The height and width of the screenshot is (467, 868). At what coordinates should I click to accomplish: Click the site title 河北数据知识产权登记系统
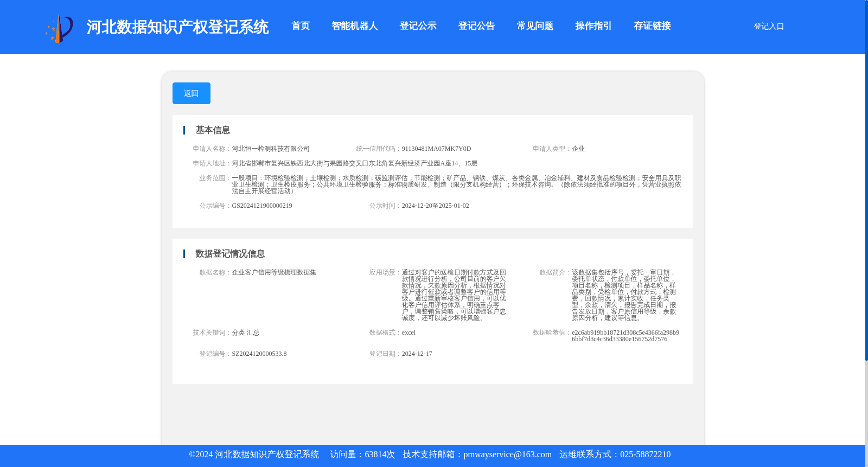click(x=177, y=27)
